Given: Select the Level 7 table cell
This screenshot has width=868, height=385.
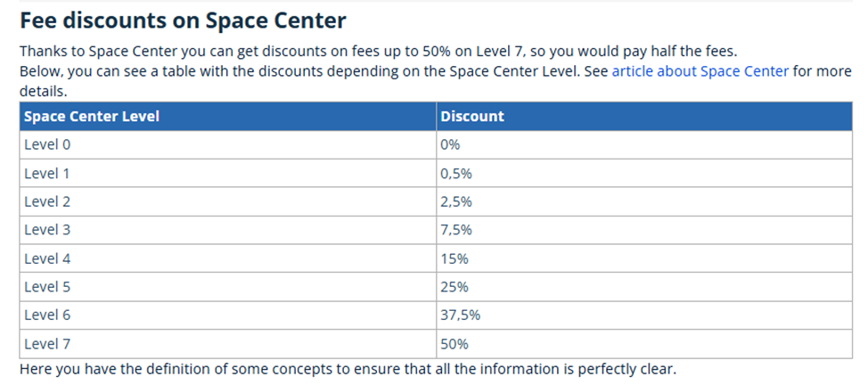Looking at the screenshot, I should pyautogui.click(x=47, y=344).
